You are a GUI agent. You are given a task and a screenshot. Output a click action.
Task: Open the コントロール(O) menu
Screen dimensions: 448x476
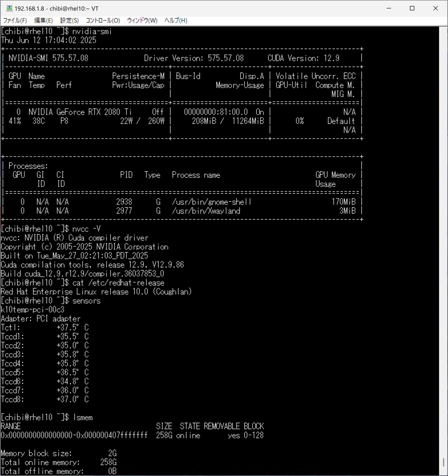[x=103, y=21]
